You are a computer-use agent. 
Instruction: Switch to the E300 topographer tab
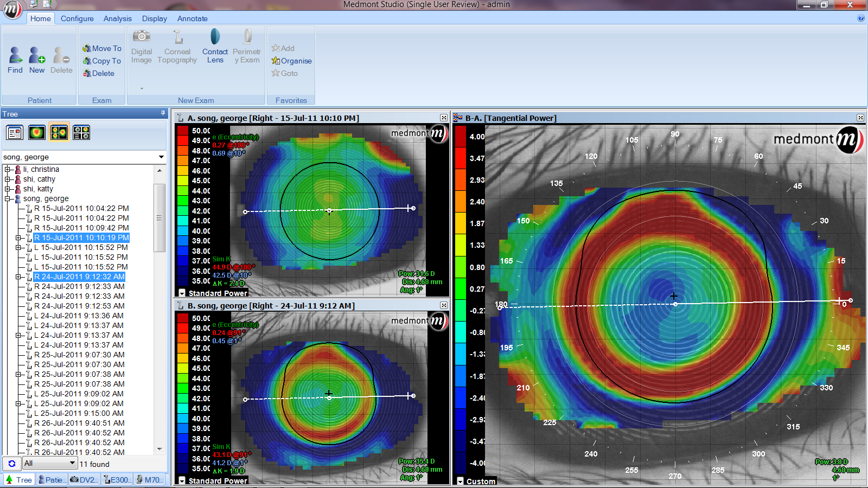coord(117,479)
